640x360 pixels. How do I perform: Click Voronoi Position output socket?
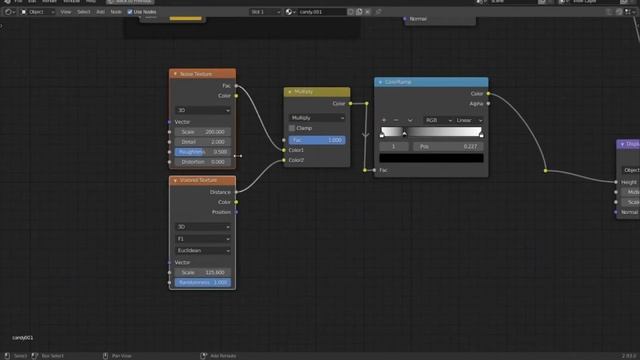[236, 212]
